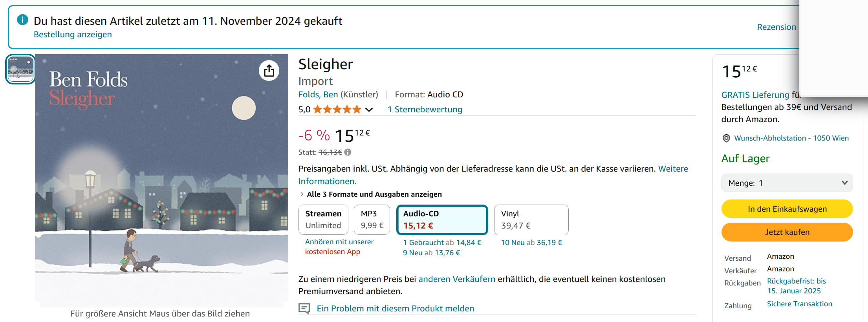The width and height of the screenshot is (868, 322).
Task: Click the info icon beside the 16,13€ price
Action: 348,152
